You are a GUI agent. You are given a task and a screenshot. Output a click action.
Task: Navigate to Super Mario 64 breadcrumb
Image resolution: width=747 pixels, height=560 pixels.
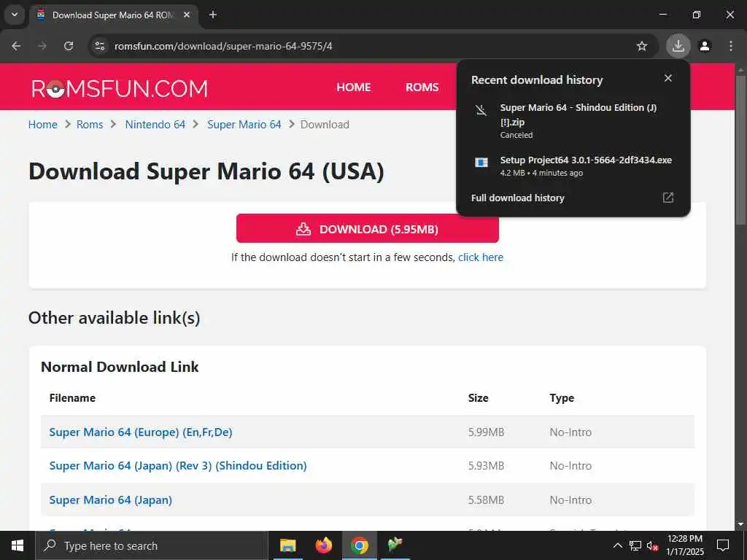coord(244,124)
